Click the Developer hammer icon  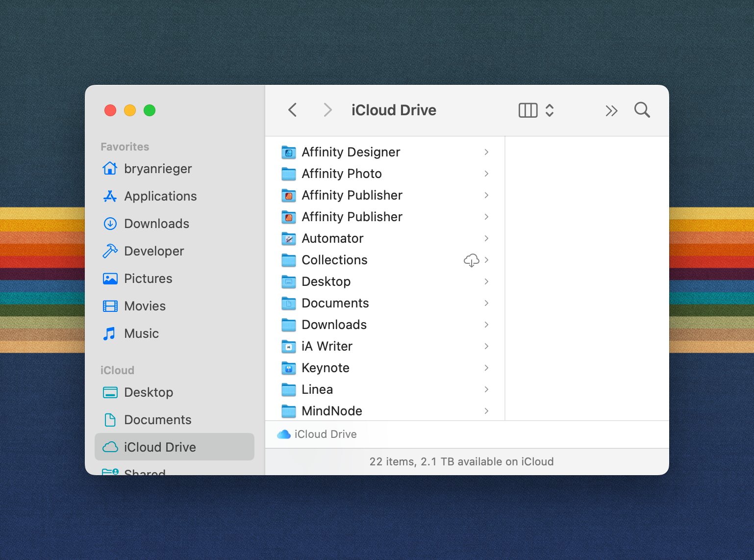click(x=110, y=251)
